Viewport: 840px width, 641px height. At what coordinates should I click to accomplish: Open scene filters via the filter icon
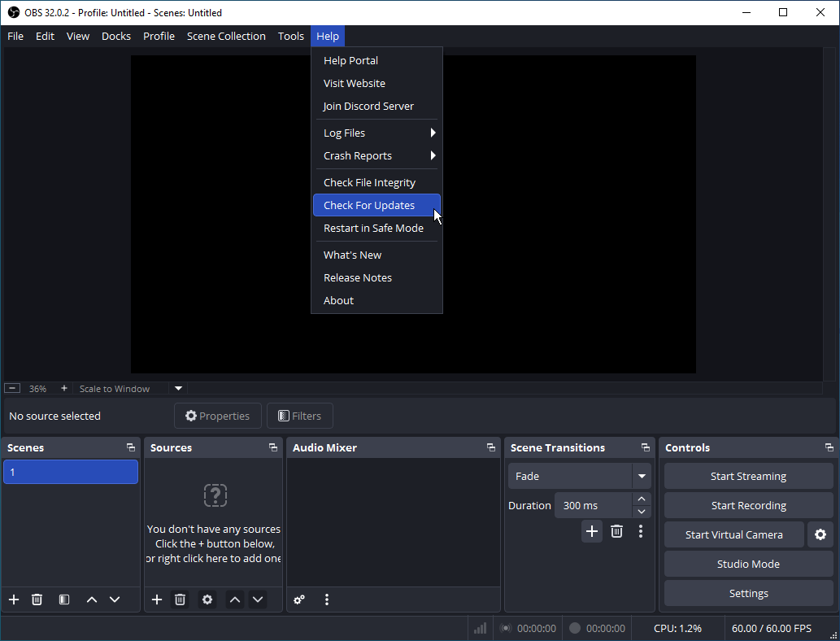[63, 600]
